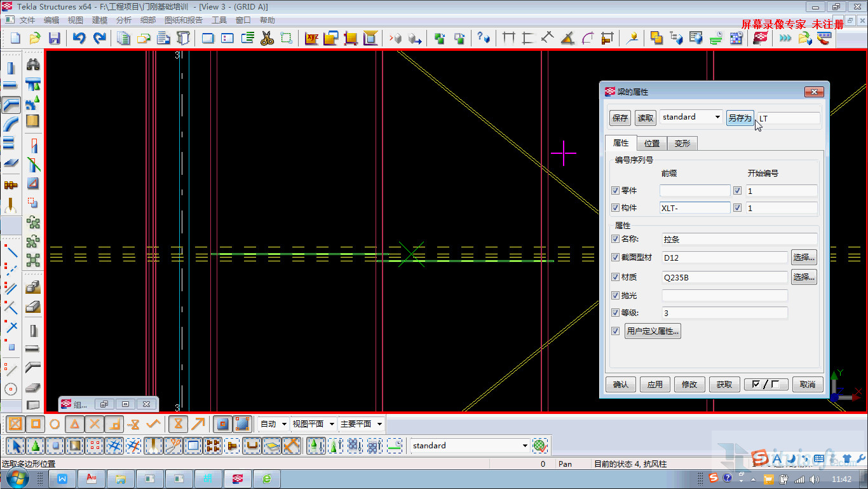Open model file with folder icon
The height and width of the screenshot is (489, 868).
(35, 38)
